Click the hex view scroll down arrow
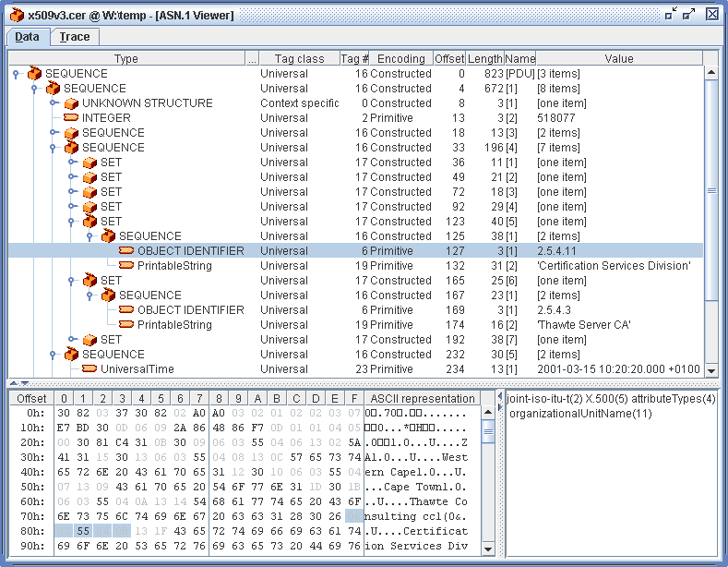 [x=487, y=549]
